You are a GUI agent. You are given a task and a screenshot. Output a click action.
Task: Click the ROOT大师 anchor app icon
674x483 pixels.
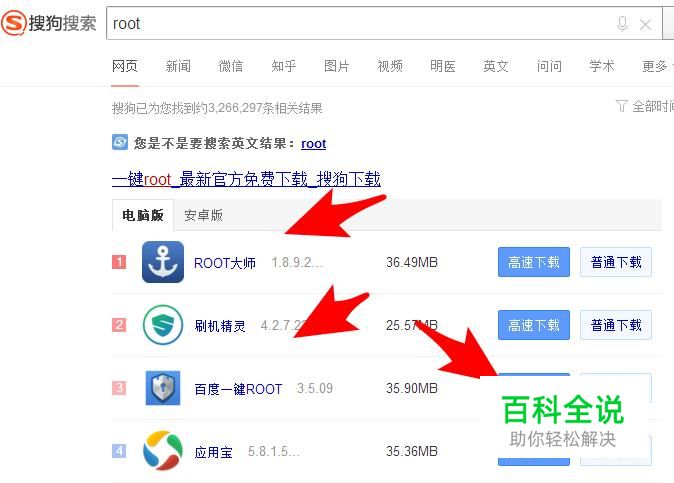pos(163,262)
